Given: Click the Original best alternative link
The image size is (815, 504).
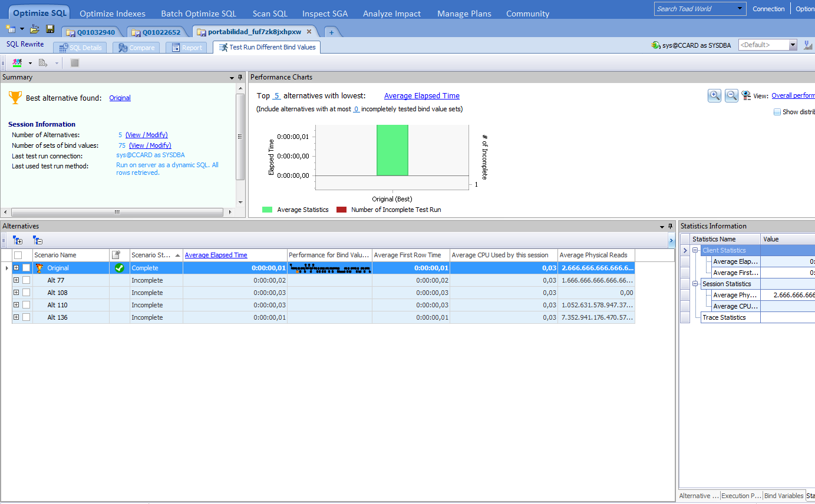Looking at the screenshot, I should click(120, 98).
